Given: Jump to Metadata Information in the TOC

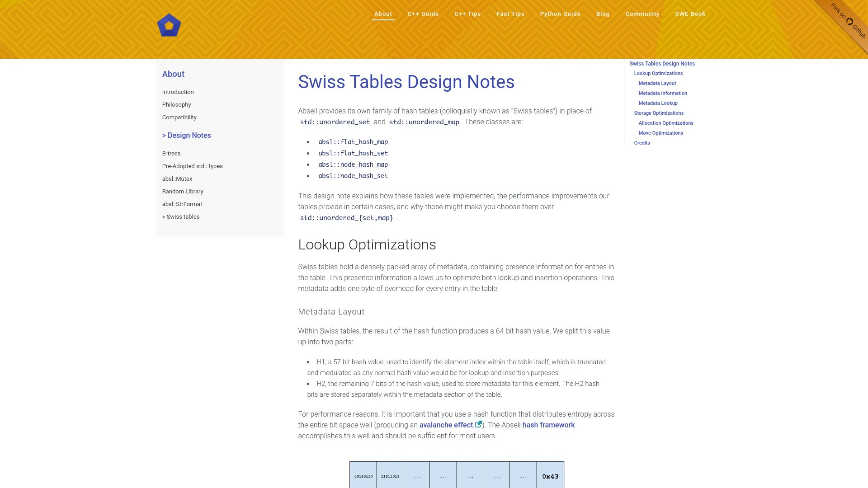Looking at the screenshot, I should [662, 93].
